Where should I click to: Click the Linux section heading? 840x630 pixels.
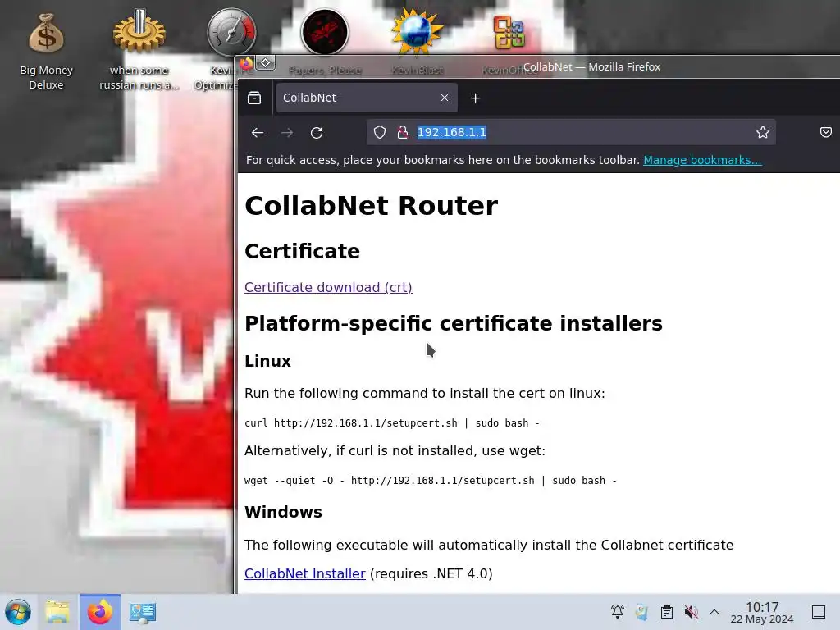[267, 361]
